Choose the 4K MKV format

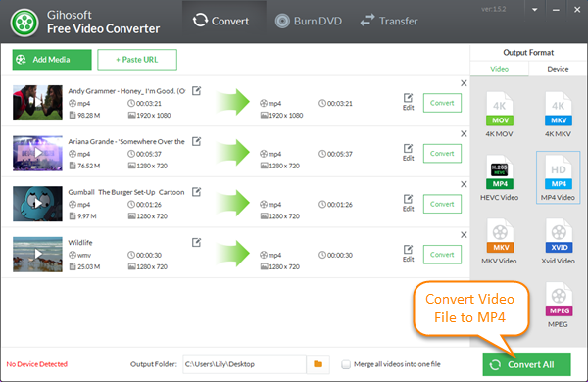tap(558, 115)
